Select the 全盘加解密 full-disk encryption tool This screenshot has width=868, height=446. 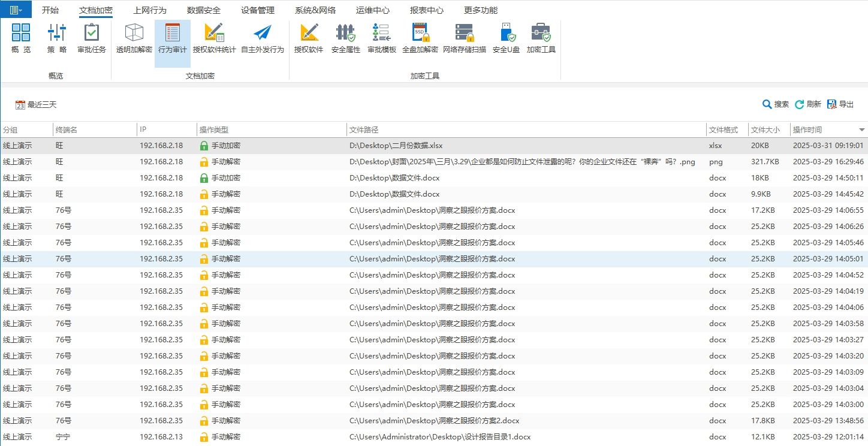tap(420, 37)
